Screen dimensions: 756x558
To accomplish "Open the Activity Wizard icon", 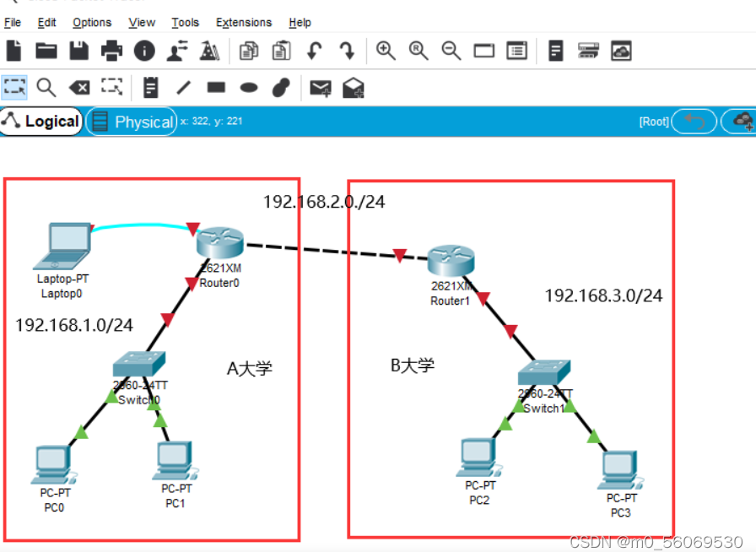I will pos(210,51).
